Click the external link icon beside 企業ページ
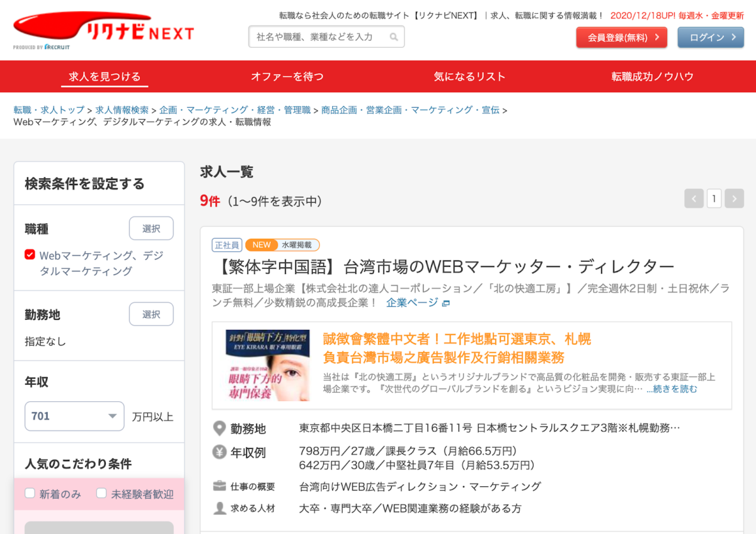The width and height of the screenshot is (756, 534). click(x=446, y=304)
